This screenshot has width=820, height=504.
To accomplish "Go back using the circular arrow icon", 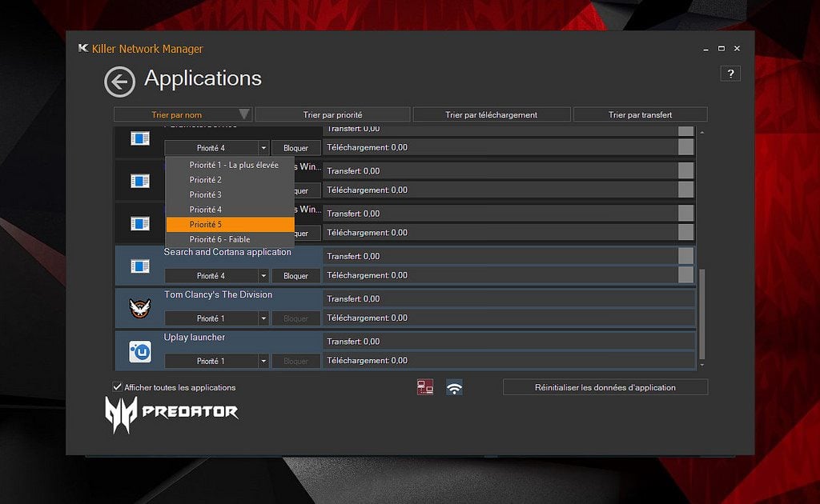I will (120, 82).
